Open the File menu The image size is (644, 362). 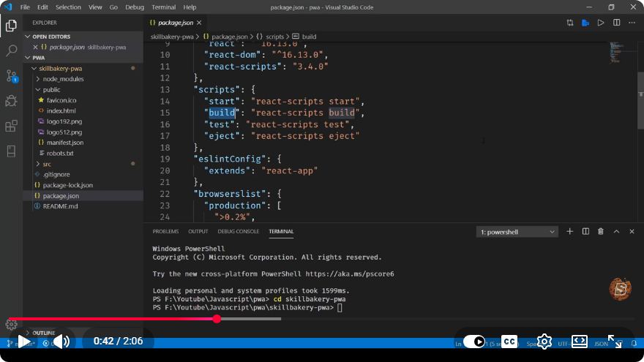point(25,7)
